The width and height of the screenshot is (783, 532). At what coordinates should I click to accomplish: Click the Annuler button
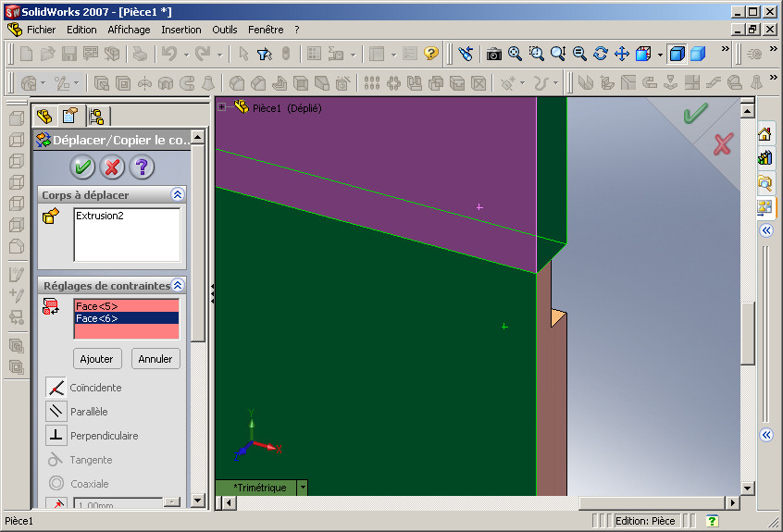click(x=155, y=359)
